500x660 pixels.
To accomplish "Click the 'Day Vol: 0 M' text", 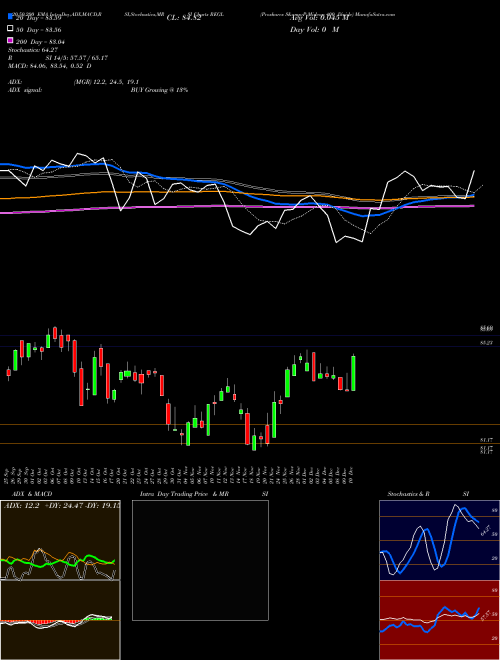I will pyautogui.click(x=314, y=29).
